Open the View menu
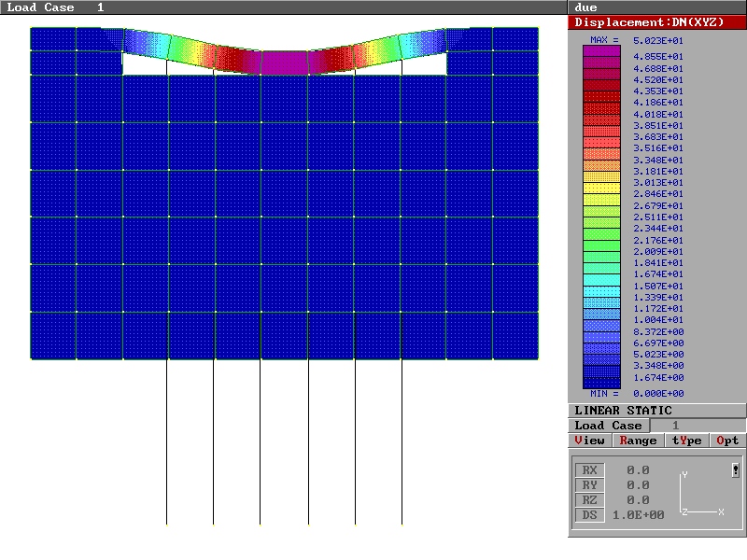This screenshot has height=560, width=747. (x=590, y=441)
